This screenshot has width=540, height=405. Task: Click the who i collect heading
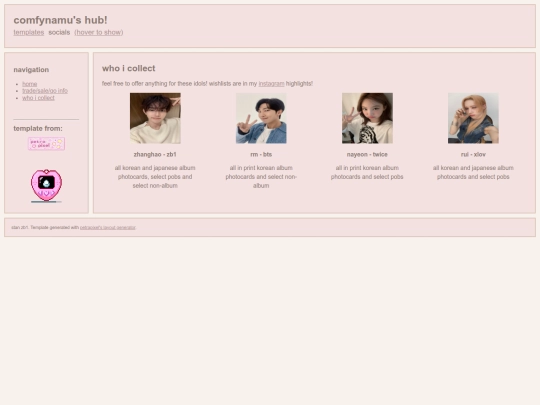[128, 68]
